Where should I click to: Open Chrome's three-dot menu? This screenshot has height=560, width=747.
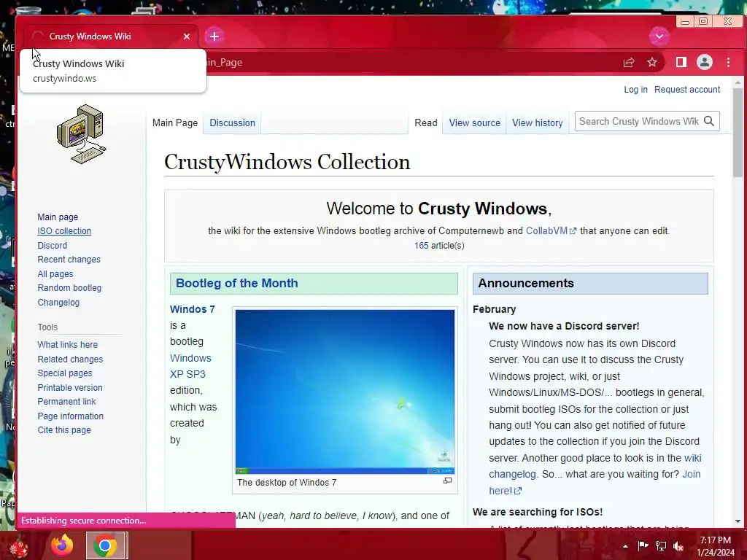[x=729, y=62]
